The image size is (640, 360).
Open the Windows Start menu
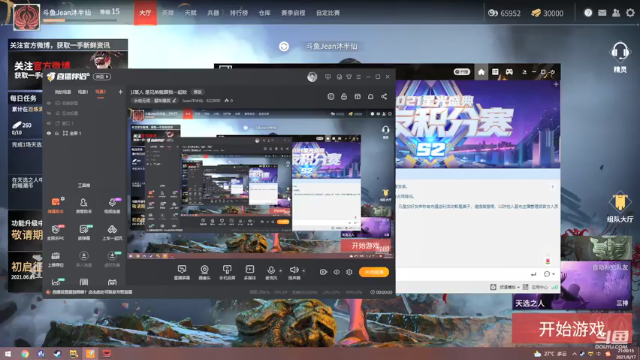(8, 354)
